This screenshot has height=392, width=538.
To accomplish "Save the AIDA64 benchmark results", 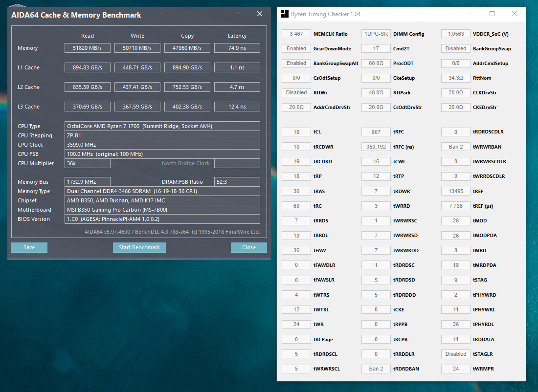I will [x=29, y=247].
